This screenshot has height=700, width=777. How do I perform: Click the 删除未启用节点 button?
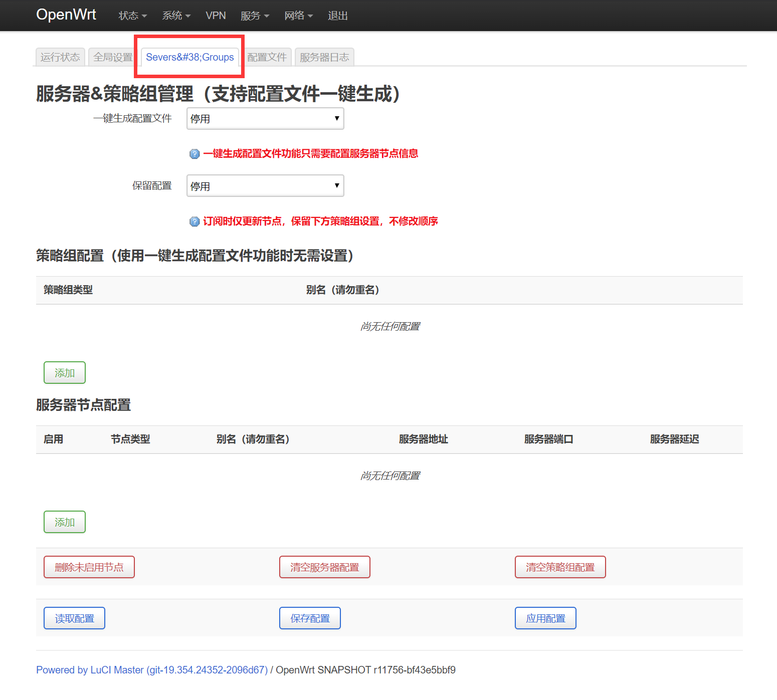pos(89,567)
